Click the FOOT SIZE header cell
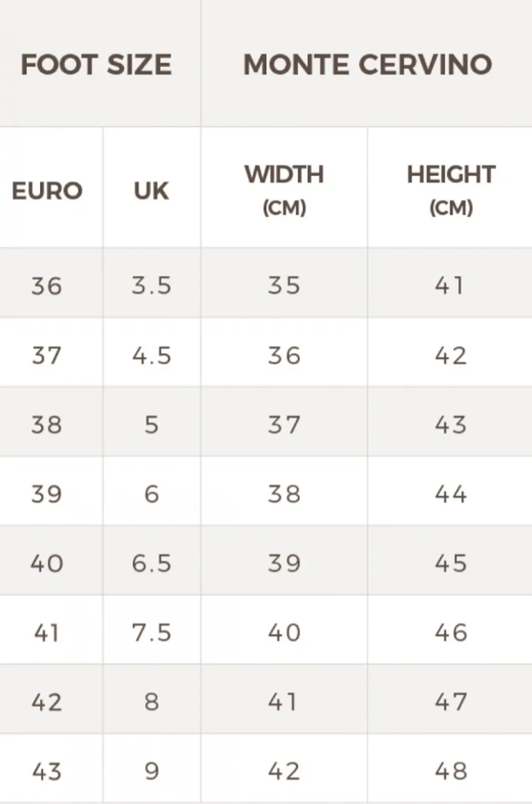 tap(100, 63)
